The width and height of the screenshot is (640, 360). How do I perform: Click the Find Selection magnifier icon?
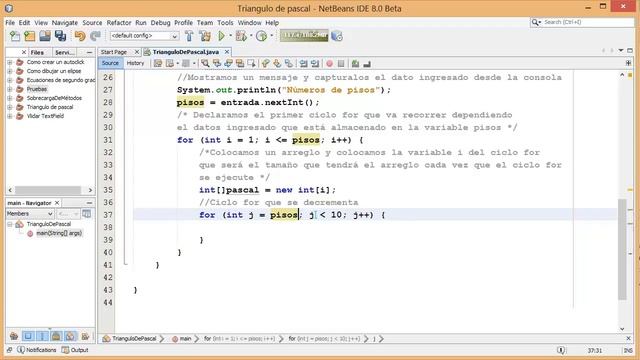[x=205, y=63]
